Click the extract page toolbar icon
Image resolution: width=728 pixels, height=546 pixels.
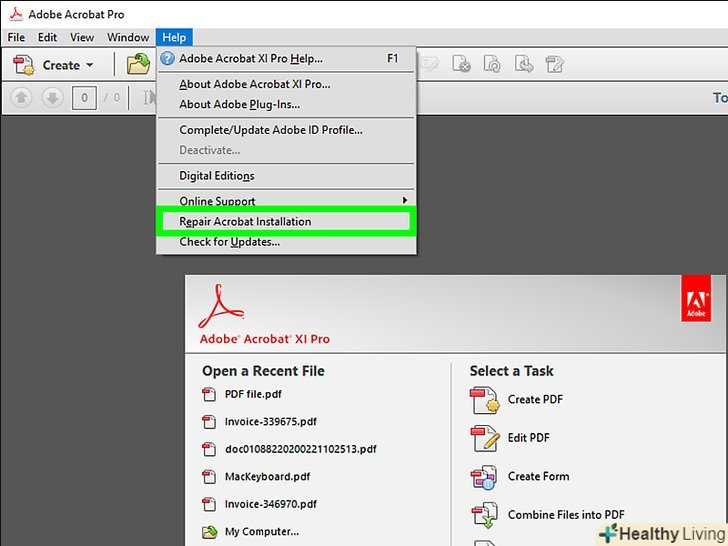pyautogui.click(x=523, y=64)
